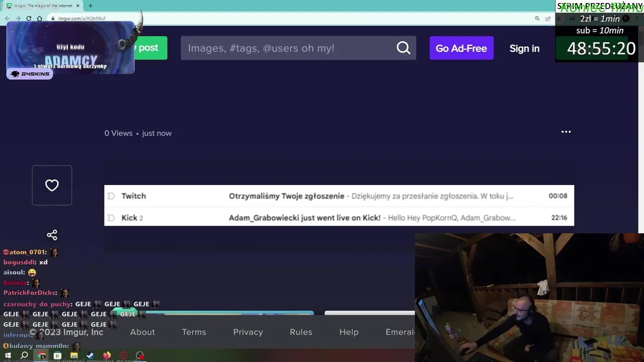Click 'Adam_Grabowiecki just went live on Kick!' subject
Image resolution: width=644 pixels, height=362 pixels.
304,218
